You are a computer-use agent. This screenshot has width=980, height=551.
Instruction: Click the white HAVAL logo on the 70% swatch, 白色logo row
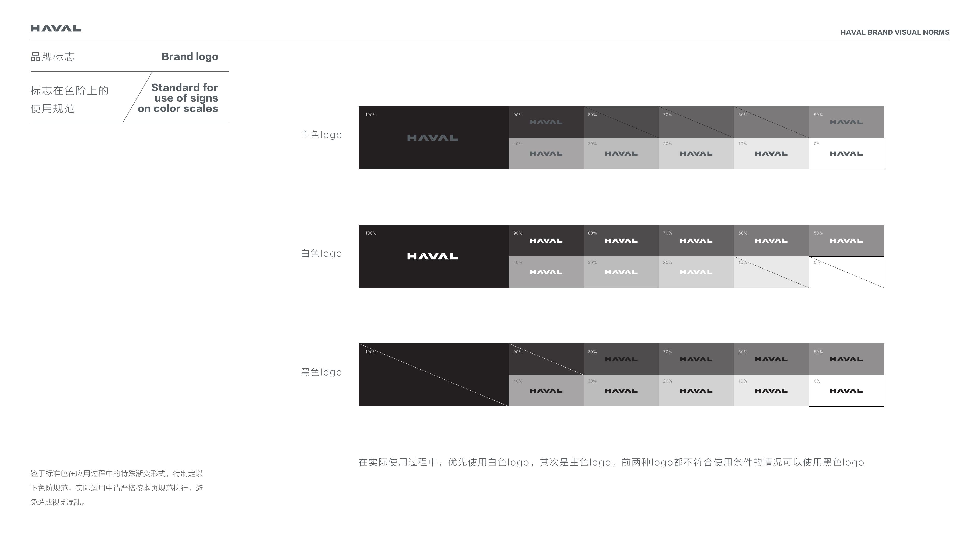click(696, 241)
